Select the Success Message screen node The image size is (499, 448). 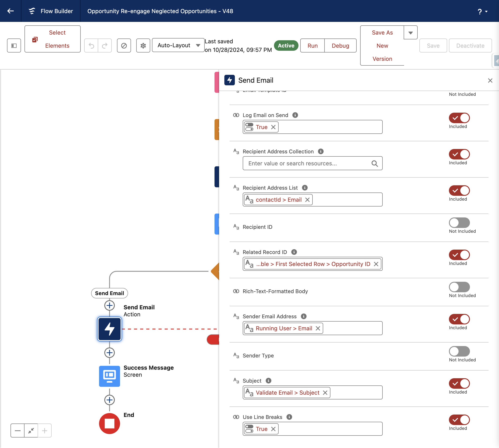110,376
